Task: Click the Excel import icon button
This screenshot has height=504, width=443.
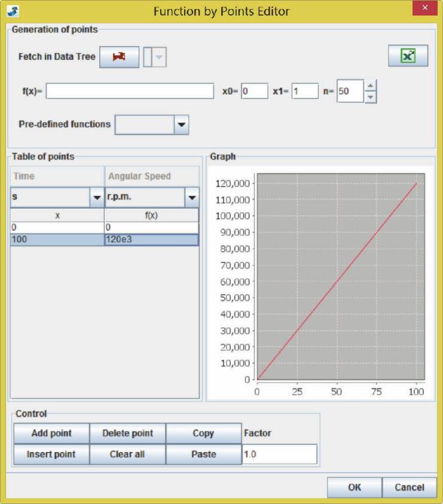Action: (x=408, y=56)
